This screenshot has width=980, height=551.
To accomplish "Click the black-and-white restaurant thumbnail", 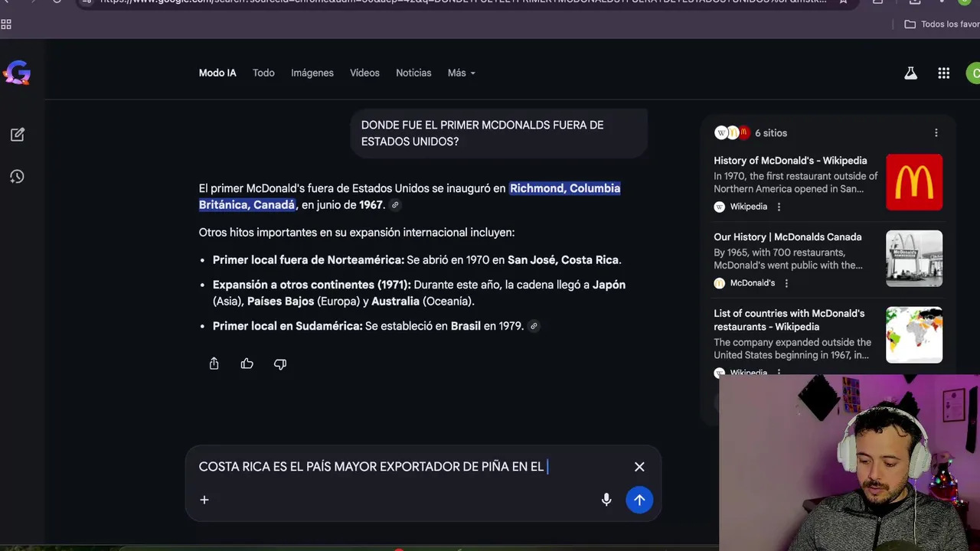I will point(914,259).
